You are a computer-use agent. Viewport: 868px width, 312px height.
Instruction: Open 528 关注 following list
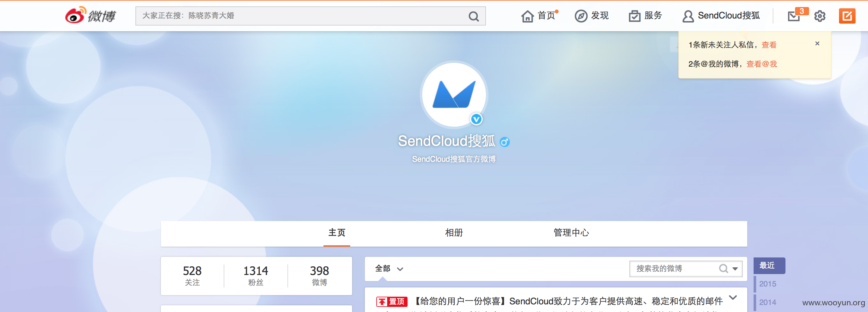click(192, 276)
